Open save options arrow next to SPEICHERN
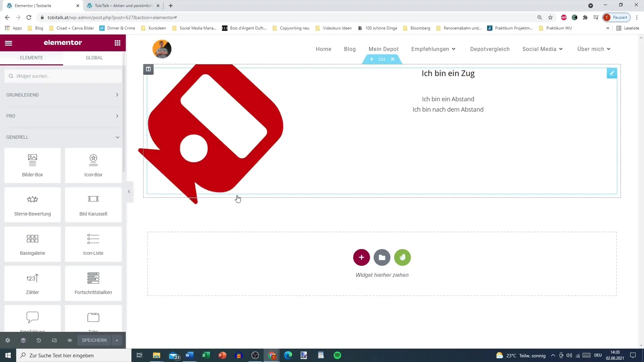The image size is (644, 362). (x=117, y=340)
